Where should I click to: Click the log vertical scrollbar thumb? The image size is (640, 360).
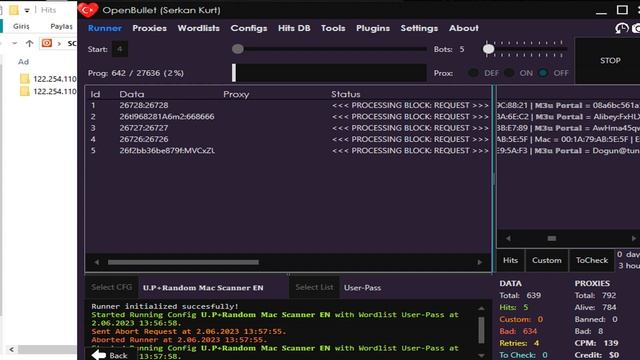point(481,330)
